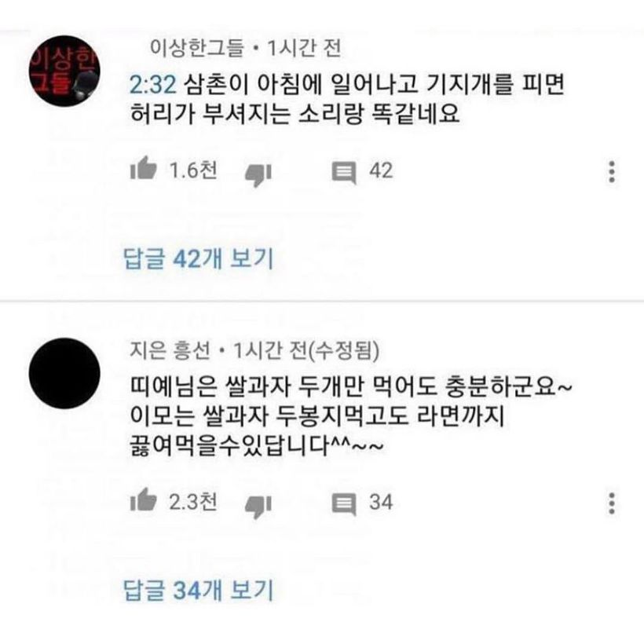Viewport: 644px width, 644px height.
Task: Expand 답글 42개 보기 replies
Action: (199, 258)
